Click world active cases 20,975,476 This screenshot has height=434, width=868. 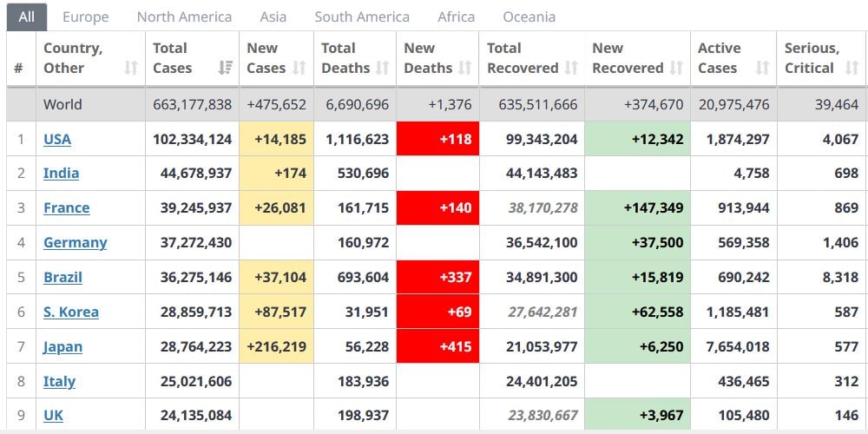pyautogui.click(x=733, y=105)
